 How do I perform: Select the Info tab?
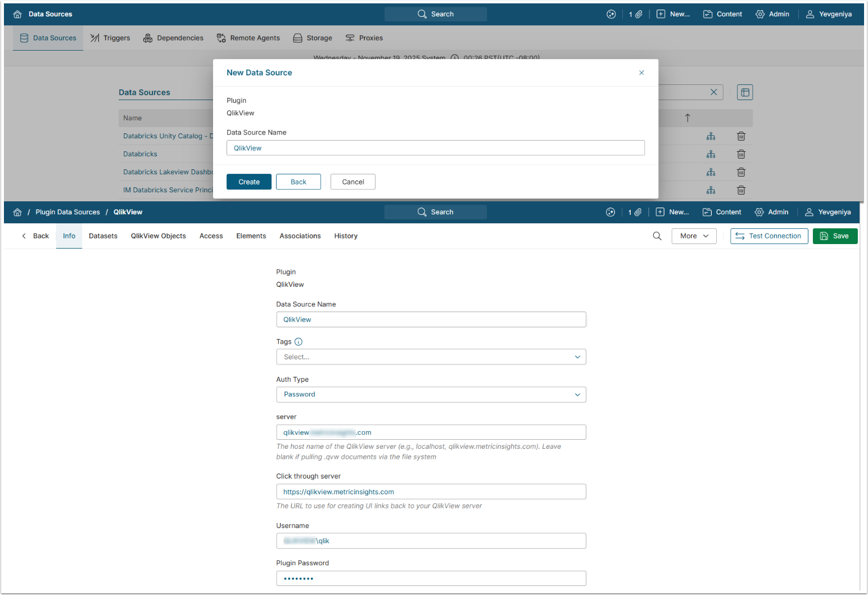[69, 236]
